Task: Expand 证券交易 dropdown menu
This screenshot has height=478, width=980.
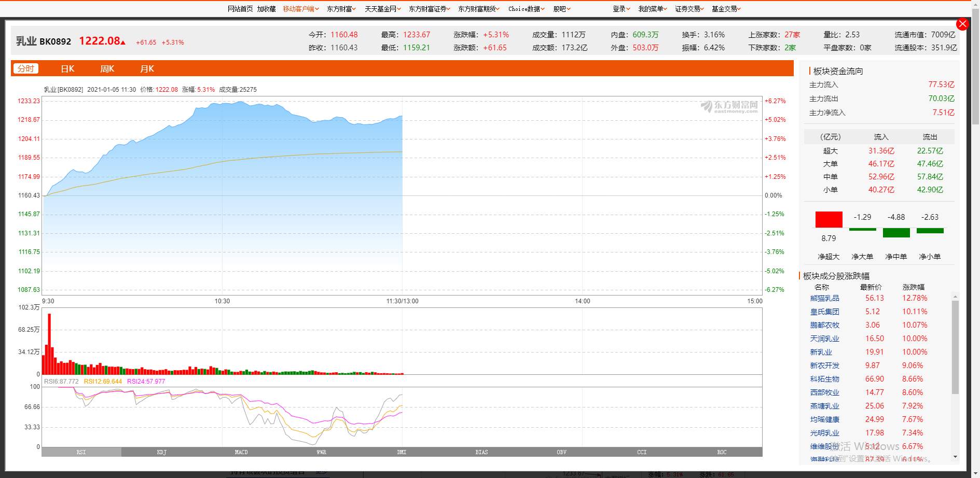Action: pos(689,9)
